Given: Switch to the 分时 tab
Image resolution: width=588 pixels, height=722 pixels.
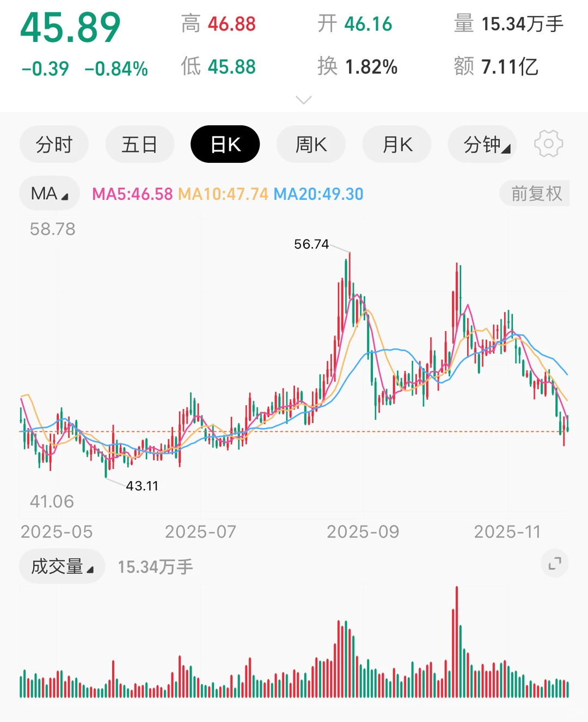Looking at the screenshot, I should [x=54, y=144].
